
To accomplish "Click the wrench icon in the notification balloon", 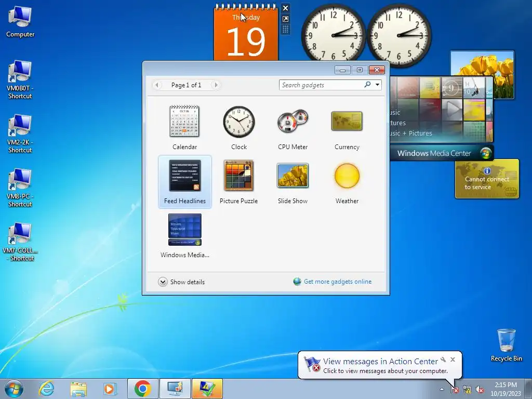I will [443, 360].
